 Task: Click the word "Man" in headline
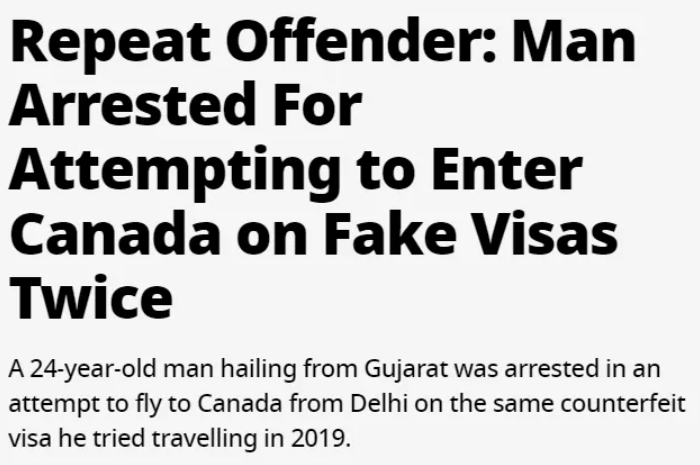(574, 42)
